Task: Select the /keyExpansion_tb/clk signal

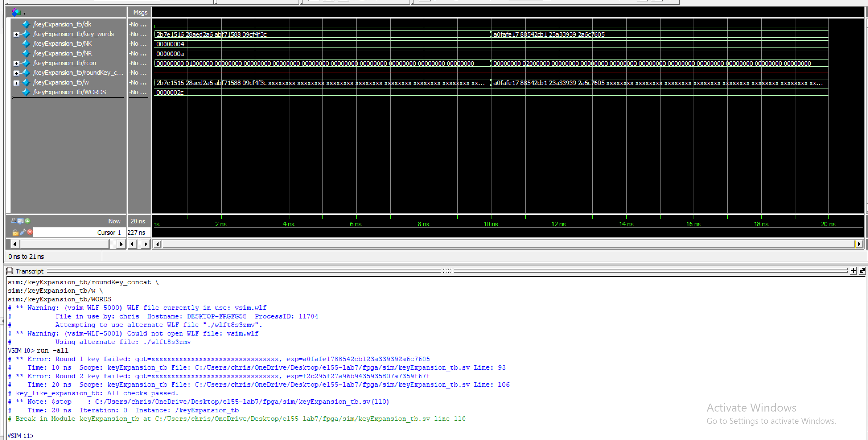Action: pyautogui.click(x=62, y=24)
